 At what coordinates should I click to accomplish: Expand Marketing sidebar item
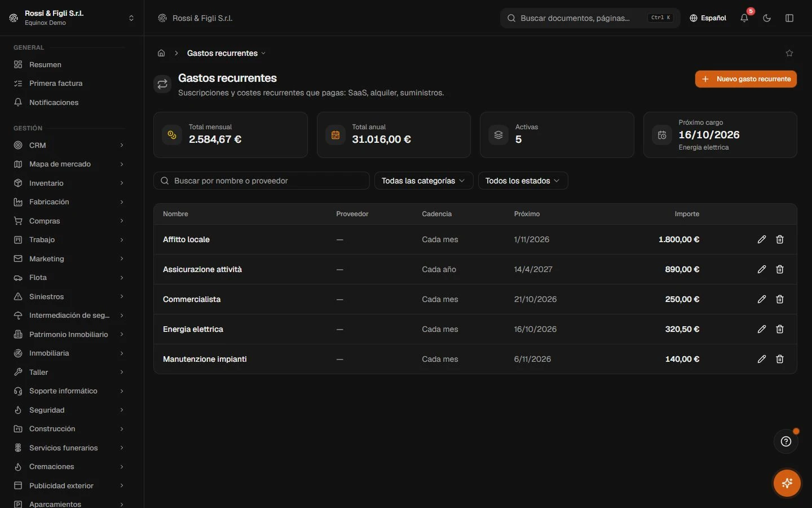(x=70, y=259)
